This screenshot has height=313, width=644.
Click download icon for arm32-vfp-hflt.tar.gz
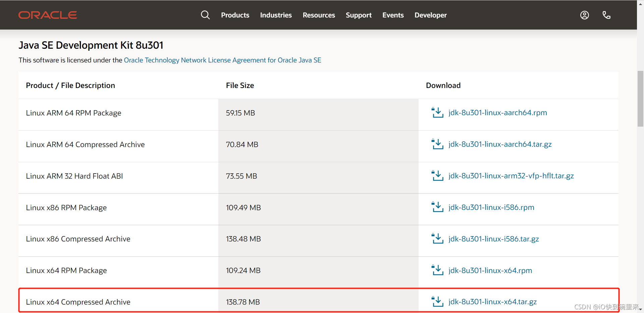(x=437, y=176)
